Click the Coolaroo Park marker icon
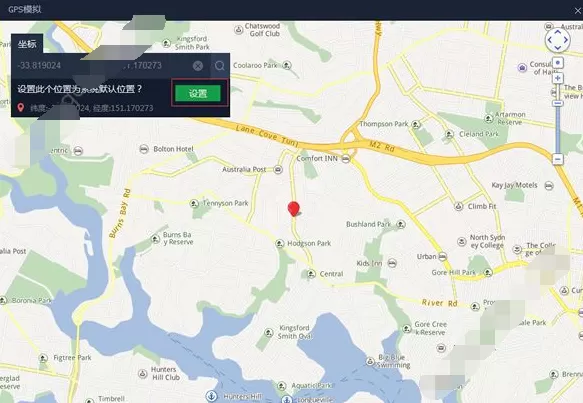The height and width of the screenshot is (403, 583). (286, 65)
